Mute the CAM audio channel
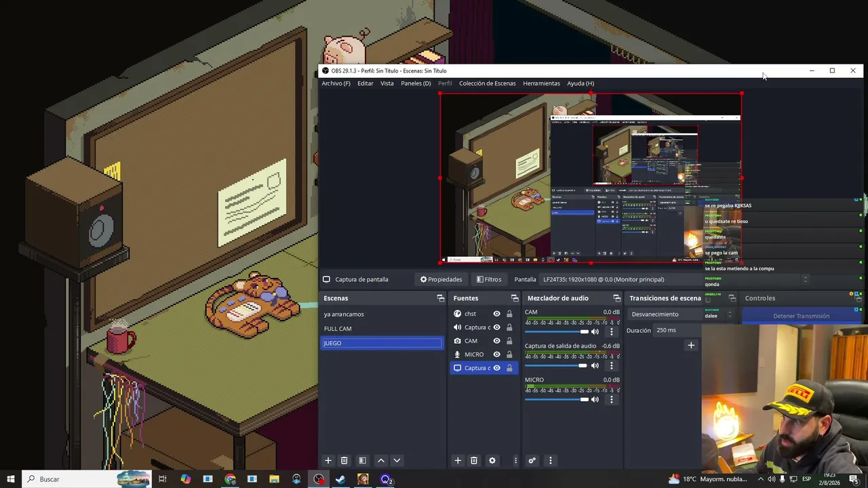Screen dimensions: 868x488 595,331
